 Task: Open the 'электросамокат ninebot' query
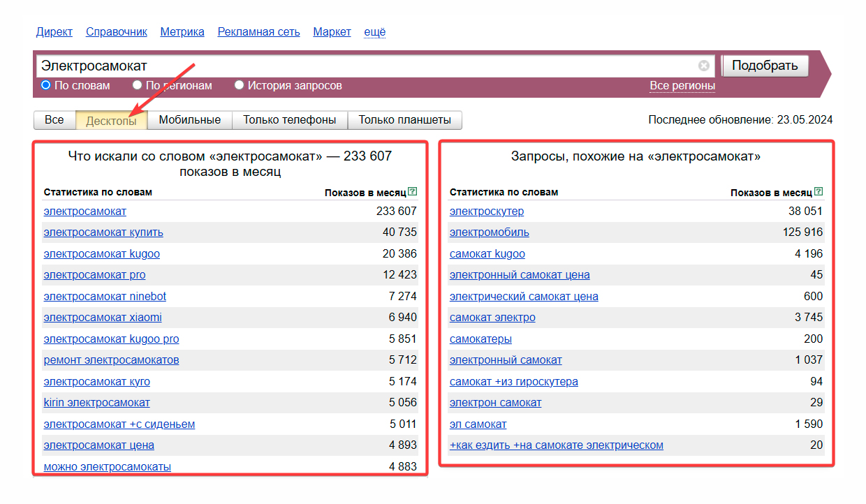[105, 297]
